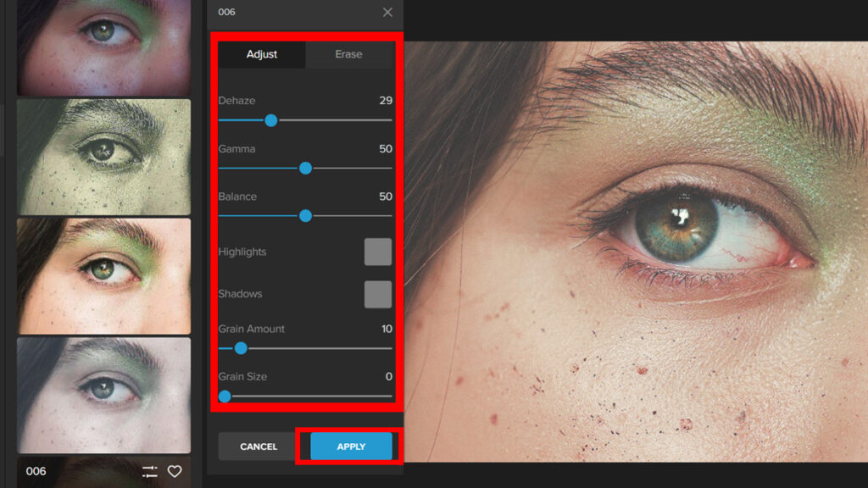Click the Grain Amount slider handle

(x=241, y=348)
